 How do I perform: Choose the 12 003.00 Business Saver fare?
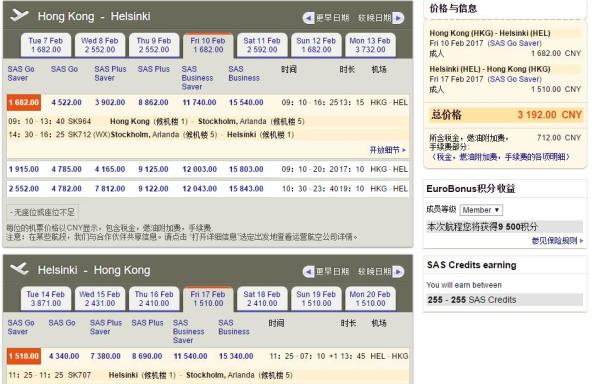199,169
